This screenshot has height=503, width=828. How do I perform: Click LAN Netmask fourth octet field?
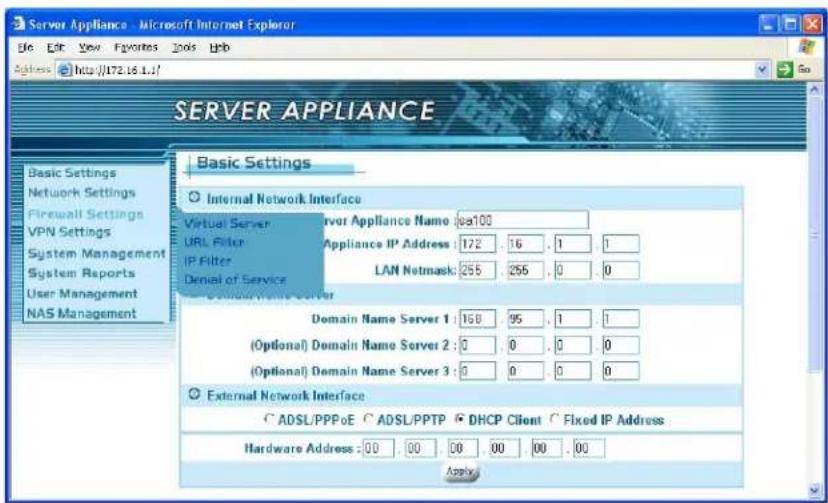[x=620, y=270]
